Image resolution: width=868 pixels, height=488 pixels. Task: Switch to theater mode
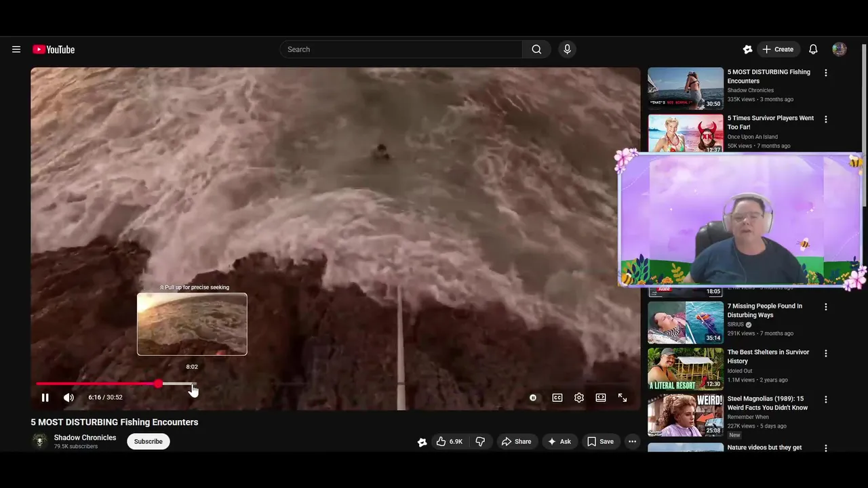pyautogui.click(x=601, y=398)
